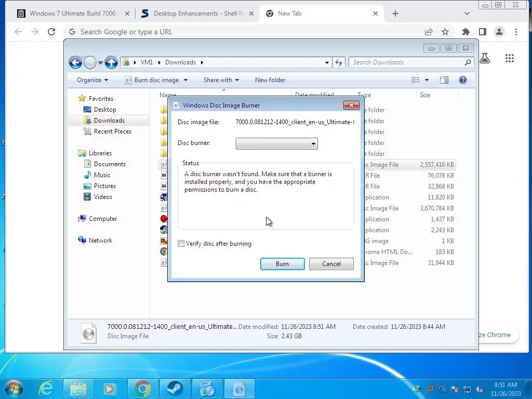Enable Verify disc after burning checkbox
Viewport: 532px width, 399px height.
click(x=181, y=244)
